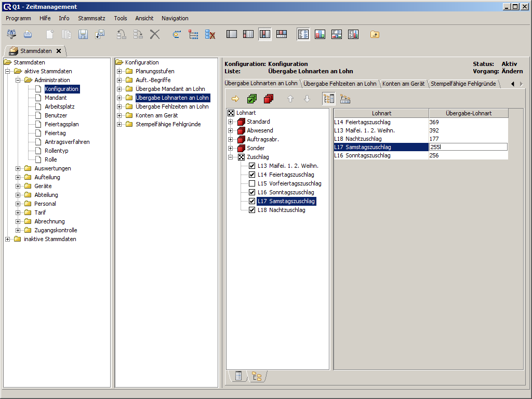Expand the Auswertungen tree node

tap(18, 168)
